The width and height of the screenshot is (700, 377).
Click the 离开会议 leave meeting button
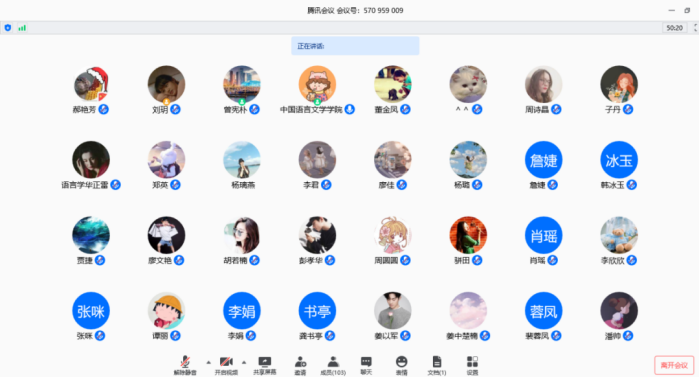click(674, 365)
